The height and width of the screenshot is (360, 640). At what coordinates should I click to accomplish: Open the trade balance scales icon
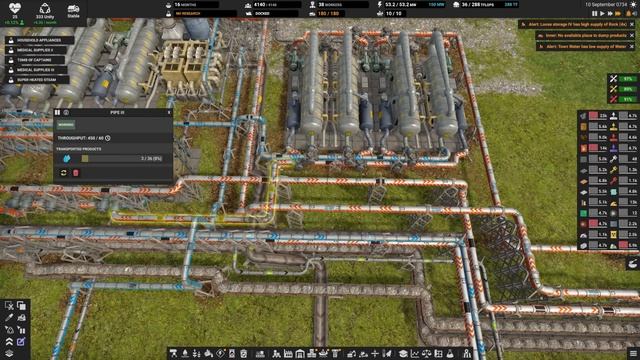[427, 353]
